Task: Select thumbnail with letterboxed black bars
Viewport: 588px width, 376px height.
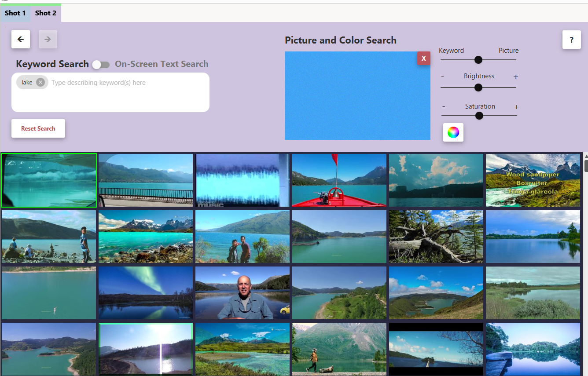Action: (x=436, y=349)
